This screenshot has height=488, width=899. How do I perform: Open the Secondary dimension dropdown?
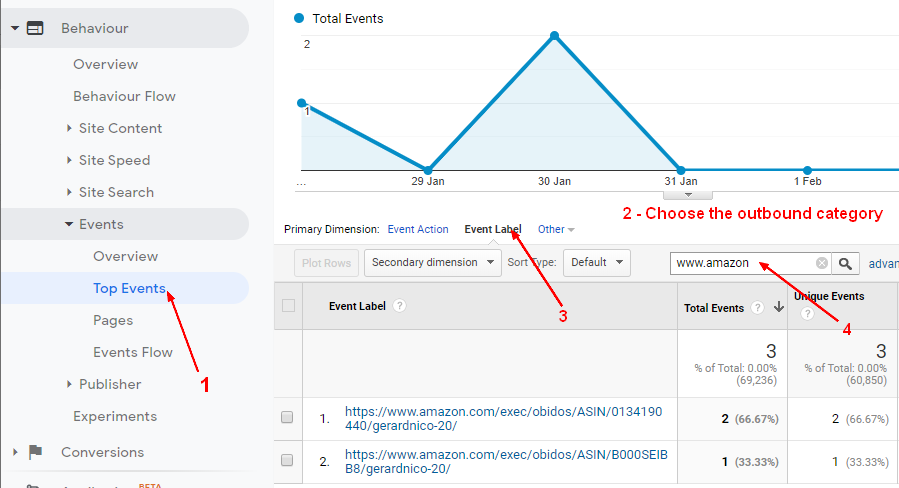[433, 263]
